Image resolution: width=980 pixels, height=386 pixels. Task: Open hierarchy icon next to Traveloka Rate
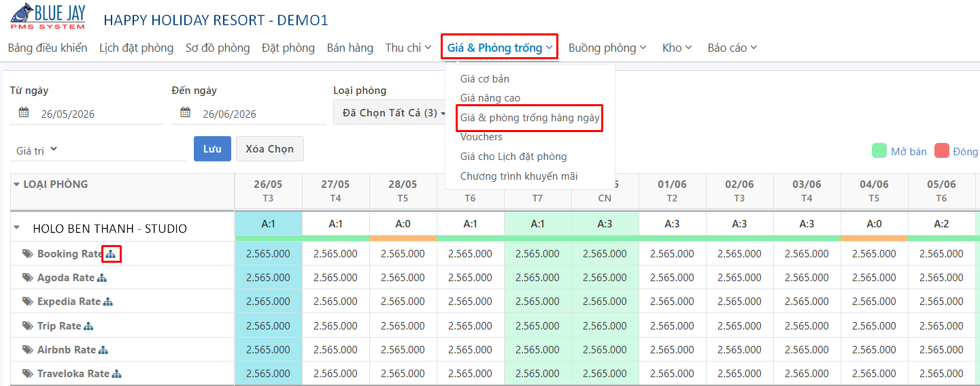[117, 374]
